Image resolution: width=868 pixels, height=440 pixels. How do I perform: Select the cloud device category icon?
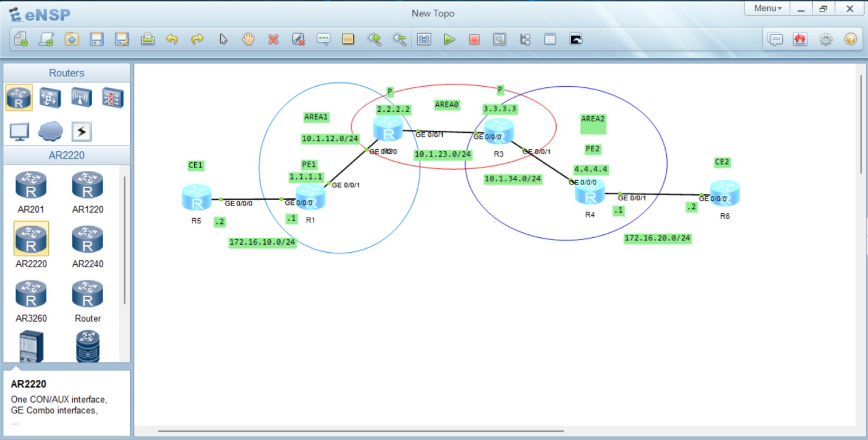tap(50, 131)
